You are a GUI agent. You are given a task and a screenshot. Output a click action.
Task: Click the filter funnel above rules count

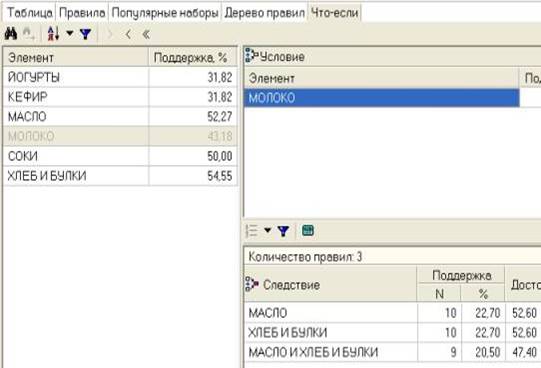(x=283, y=231)
